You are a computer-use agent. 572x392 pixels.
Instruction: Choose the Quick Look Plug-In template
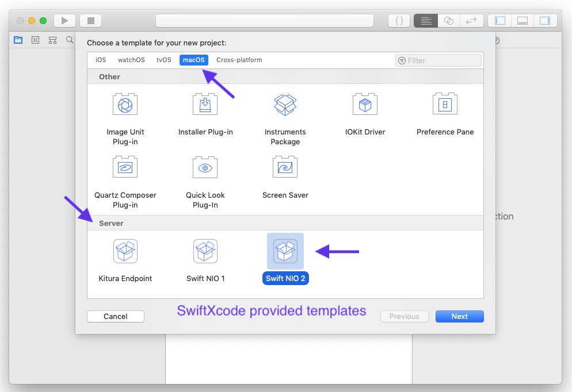point(205,183)
